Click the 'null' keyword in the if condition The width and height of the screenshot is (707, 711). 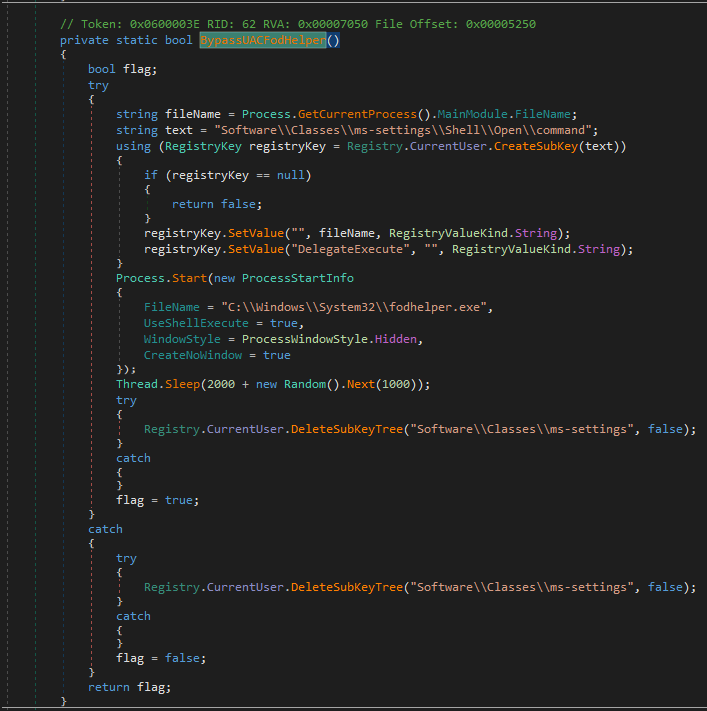coord(291,175)
